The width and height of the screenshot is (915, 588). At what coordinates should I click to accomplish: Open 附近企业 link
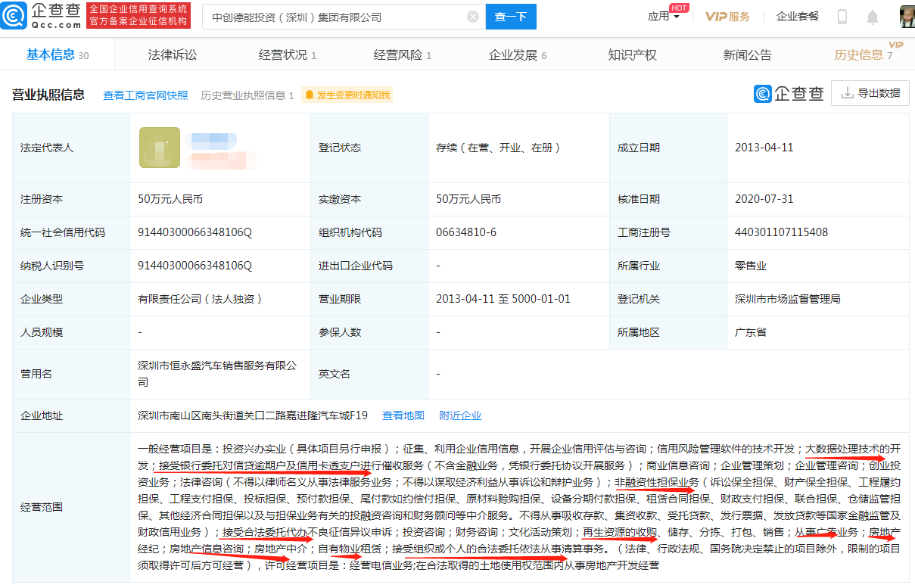click(x=460, y=415)
